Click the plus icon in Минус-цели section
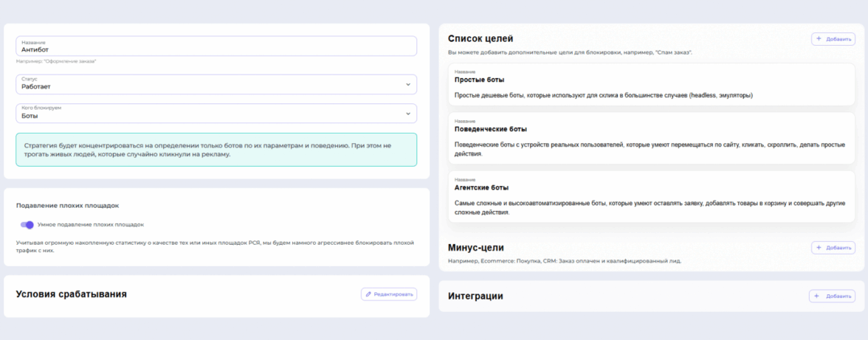Screen dimensions: 868x340 (x=819, y=248)
